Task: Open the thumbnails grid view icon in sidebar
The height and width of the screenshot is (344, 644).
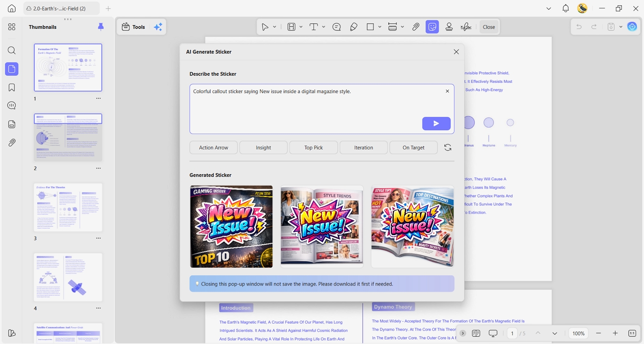Action: point(12,27)
